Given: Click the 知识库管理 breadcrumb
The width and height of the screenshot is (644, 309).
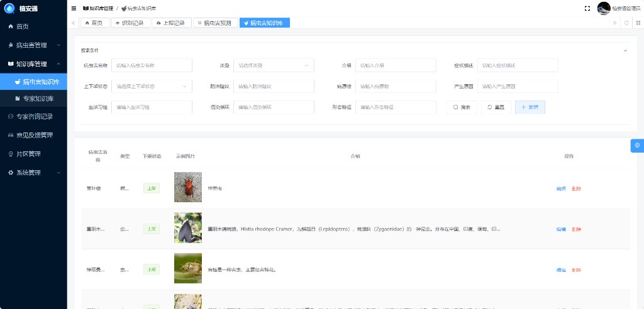Looking at the screenshot, I should pos(97,8).
